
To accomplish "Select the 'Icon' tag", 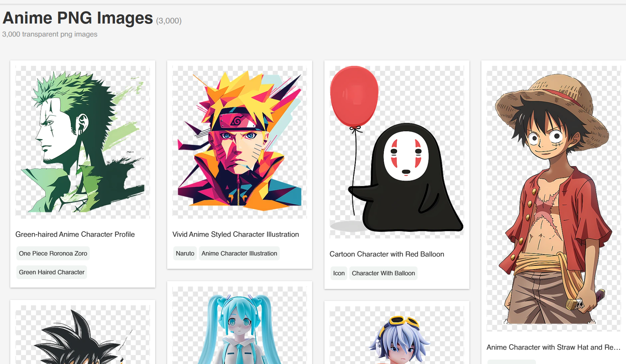I will pos(339,273).
